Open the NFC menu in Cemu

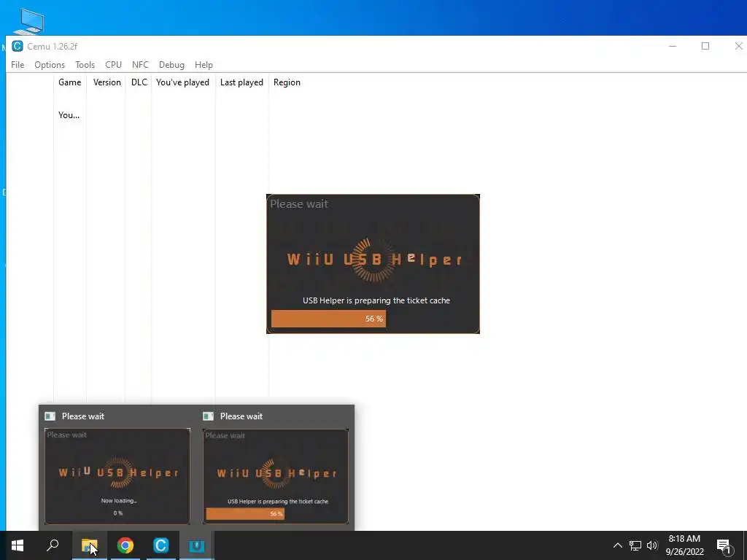[x=140, y=65]
